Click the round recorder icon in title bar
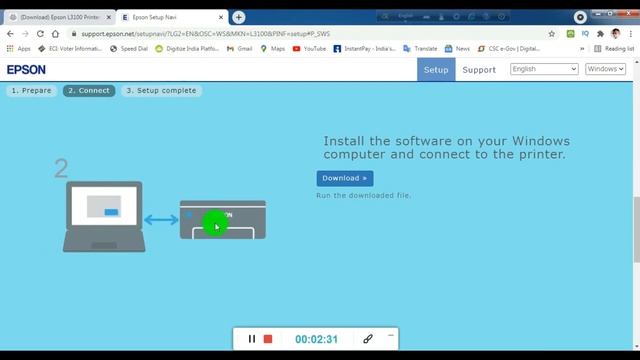Screen dimensions: 640x360 point(580,17)
